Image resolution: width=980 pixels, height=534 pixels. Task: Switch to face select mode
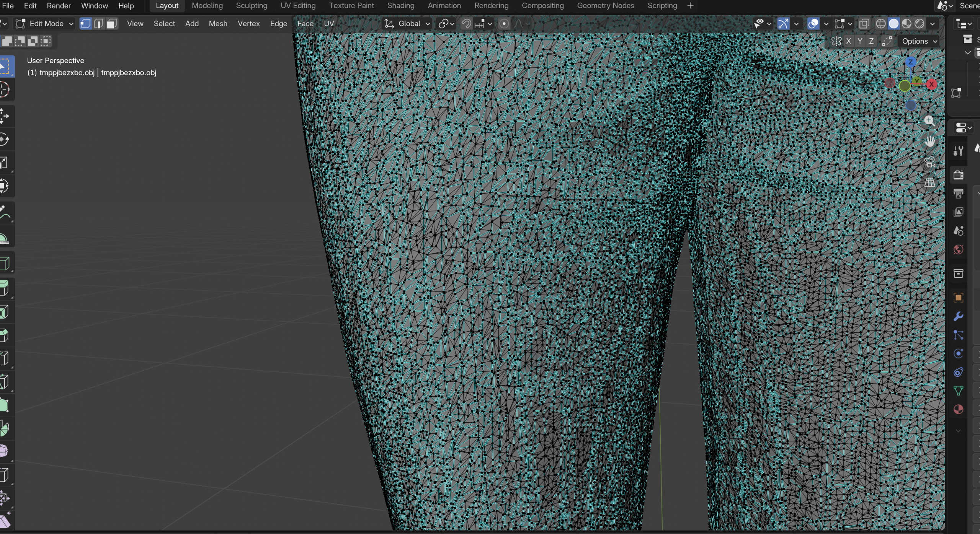coord(111,24)
